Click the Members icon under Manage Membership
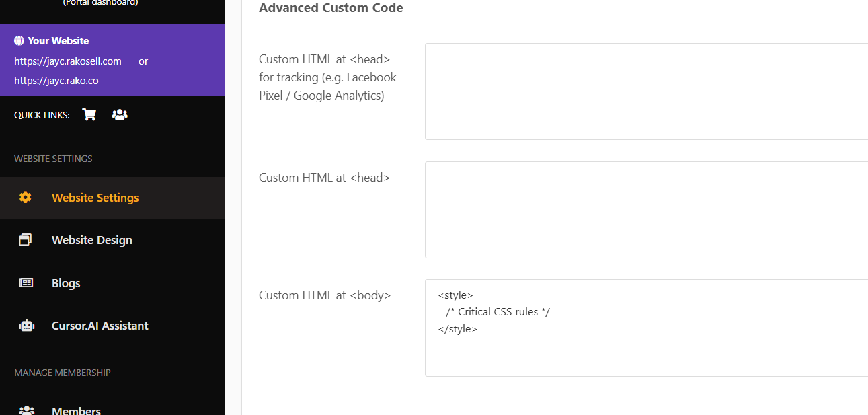Viewport: 868px width, 415px height. tap(26, 410)
